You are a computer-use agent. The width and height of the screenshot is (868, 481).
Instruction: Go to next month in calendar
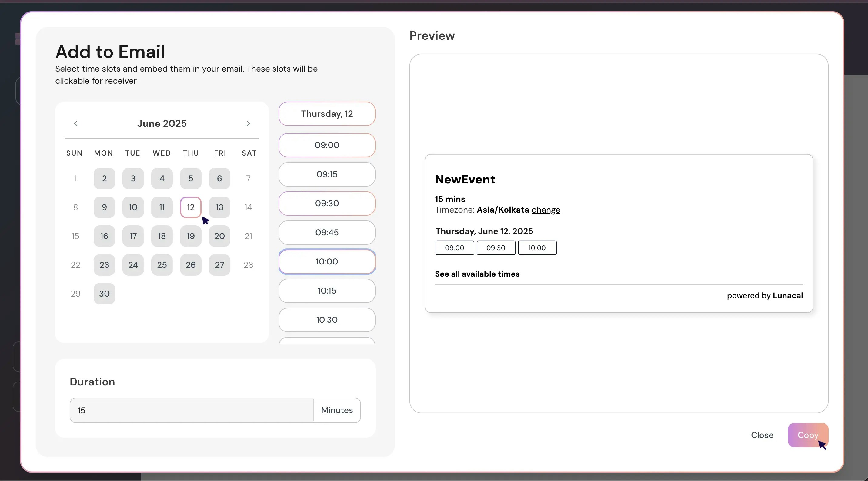pos(248,123)
